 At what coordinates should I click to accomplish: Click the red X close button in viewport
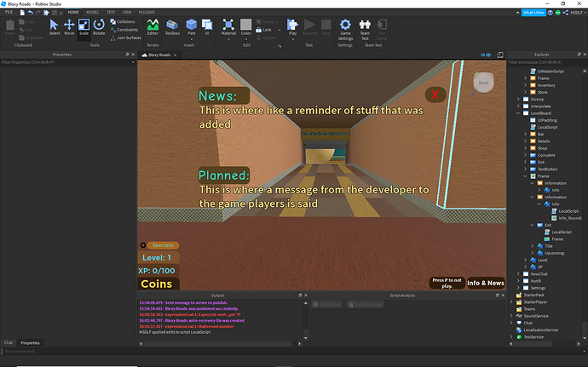tap(435, 95)
